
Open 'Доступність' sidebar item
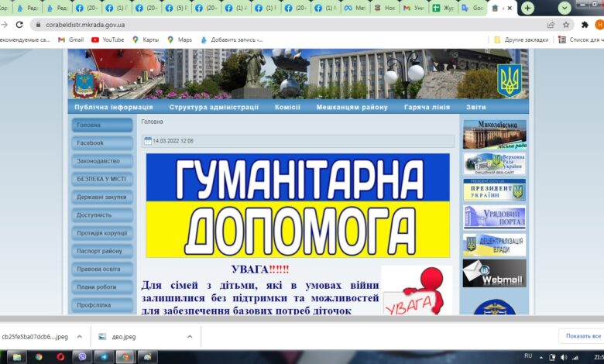102,215
